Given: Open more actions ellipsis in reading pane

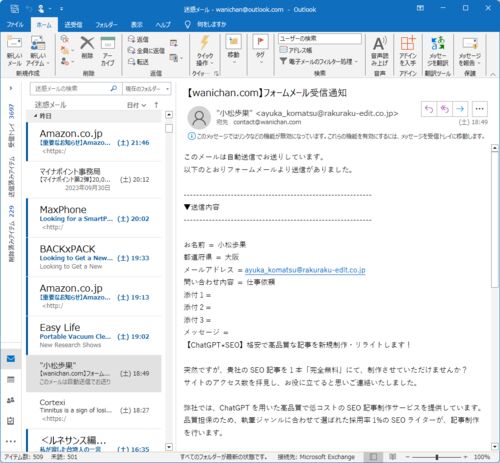Looking at the screenshot, I should tap(479, 109).
